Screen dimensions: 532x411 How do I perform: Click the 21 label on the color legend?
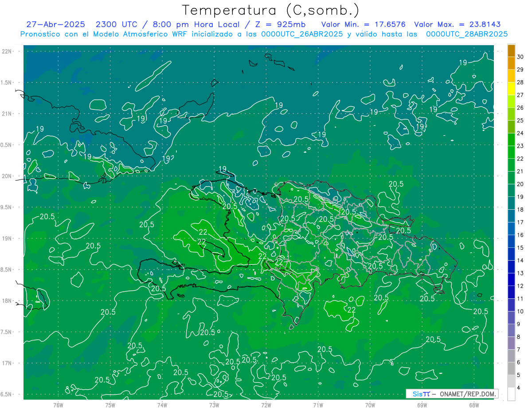point(520,172)
